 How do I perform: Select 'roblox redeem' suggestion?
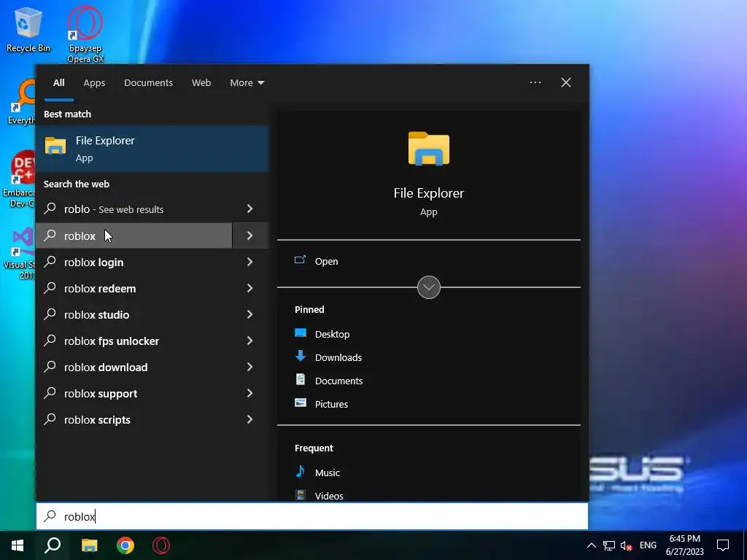134,288
